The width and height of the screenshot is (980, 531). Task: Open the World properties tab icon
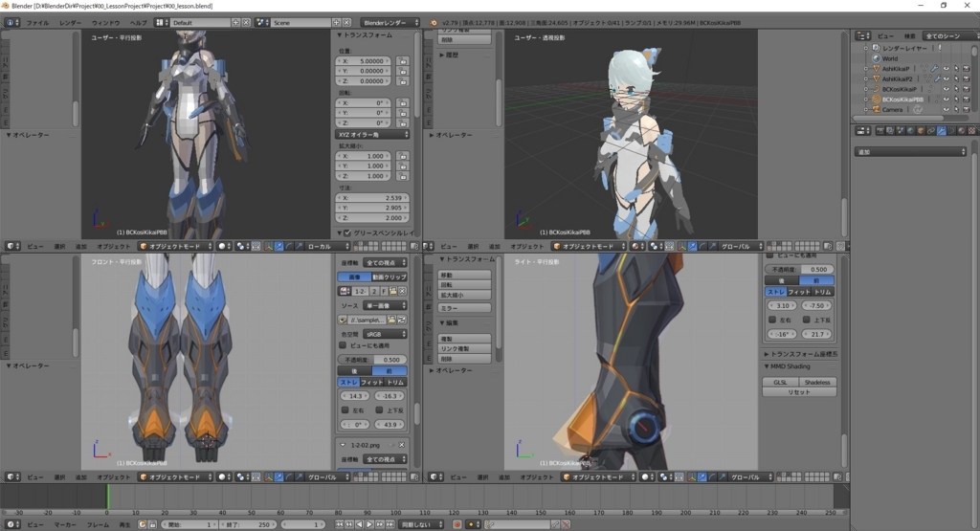point(911,131)
